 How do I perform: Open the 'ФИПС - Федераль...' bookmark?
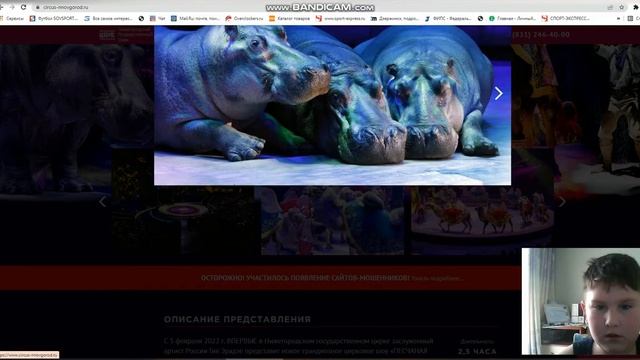(x=448, y=18)
